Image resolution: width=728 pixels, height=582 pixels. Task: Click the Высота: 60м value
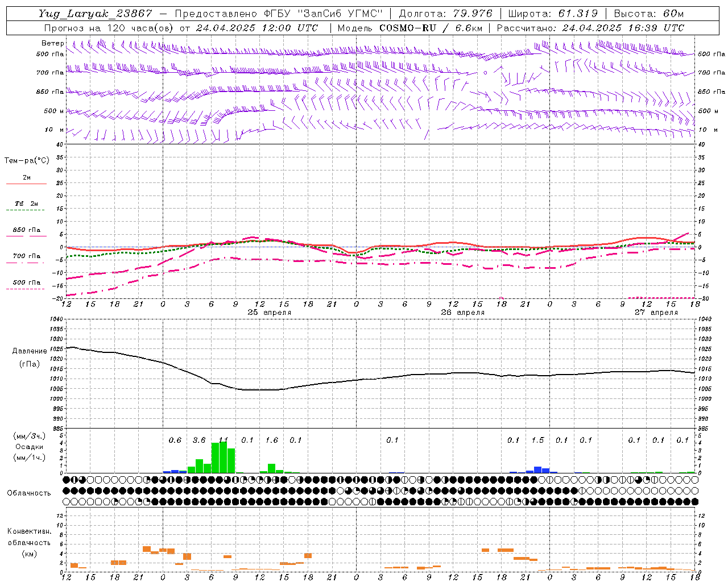(648, 14)
